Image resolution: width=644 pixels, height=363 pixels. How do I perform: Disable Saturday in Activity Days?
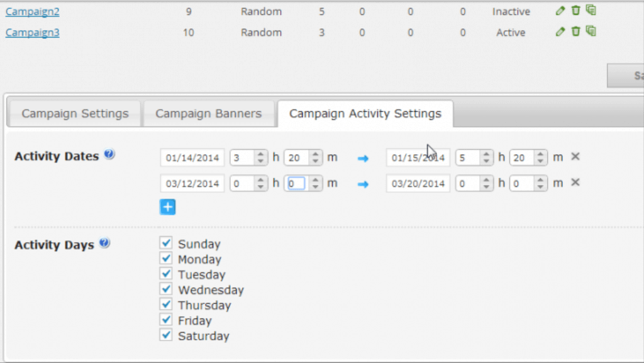tap(166, 335)
